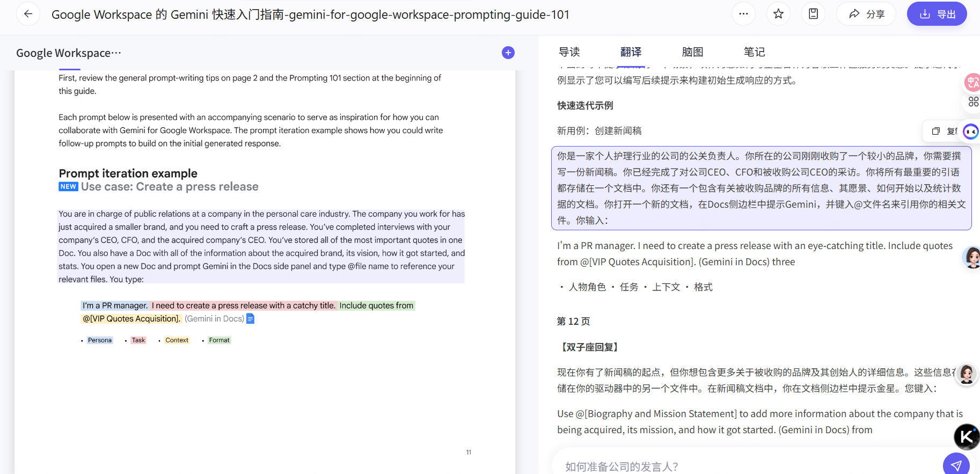Click the pink translate floating icon
Screen dimensions: 980x474
click(972, 83)
